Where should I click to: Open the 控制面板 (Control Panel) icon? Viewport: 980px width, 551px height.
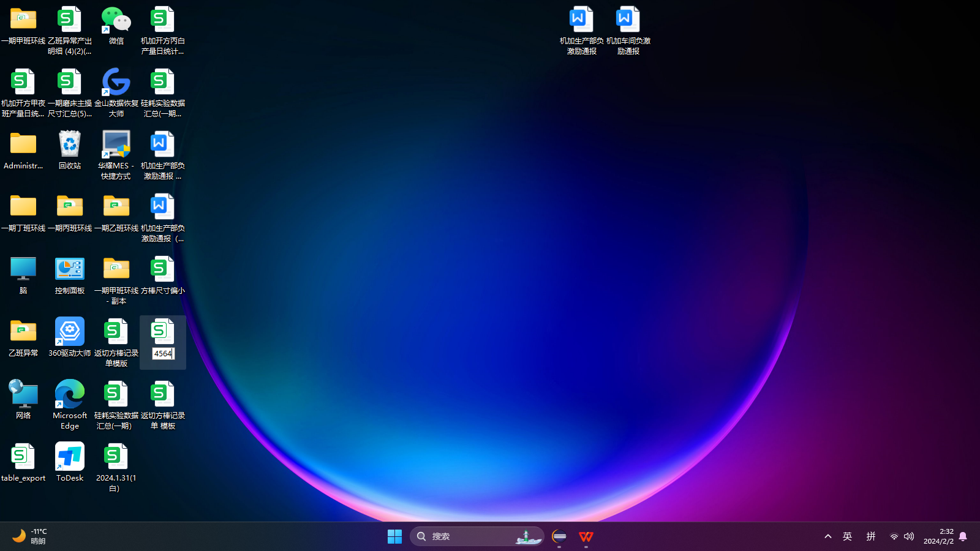pyautogui.click(x=70, y=270)
